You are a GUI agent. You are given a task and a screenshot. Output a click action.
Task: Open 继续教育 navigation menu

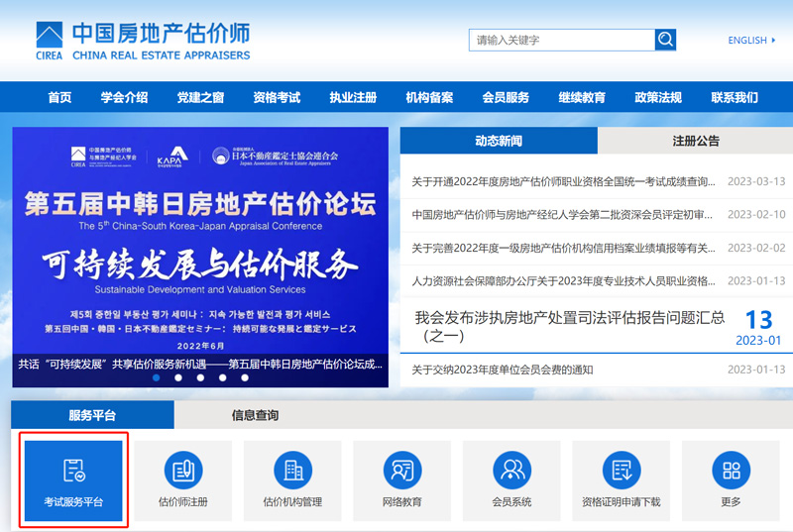tap(582, 97)
